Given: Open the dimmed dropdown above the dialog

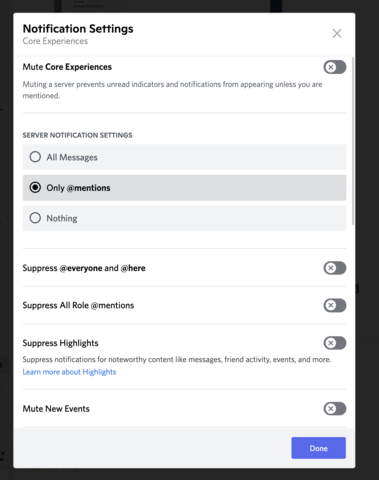Looking at the screenshot, I should pos(97,5).
